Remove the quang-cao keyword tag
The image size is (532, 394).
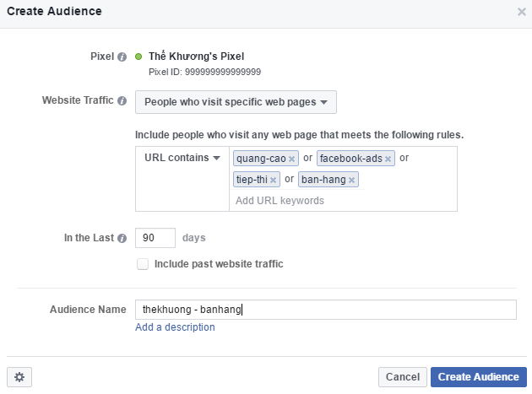click(291, 159)
